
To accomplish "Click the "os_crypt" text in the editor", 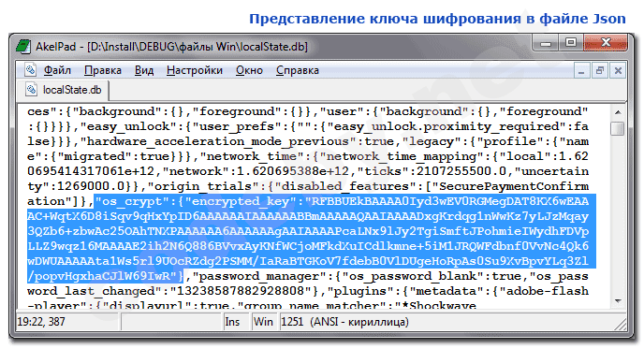I will (132, 201).
